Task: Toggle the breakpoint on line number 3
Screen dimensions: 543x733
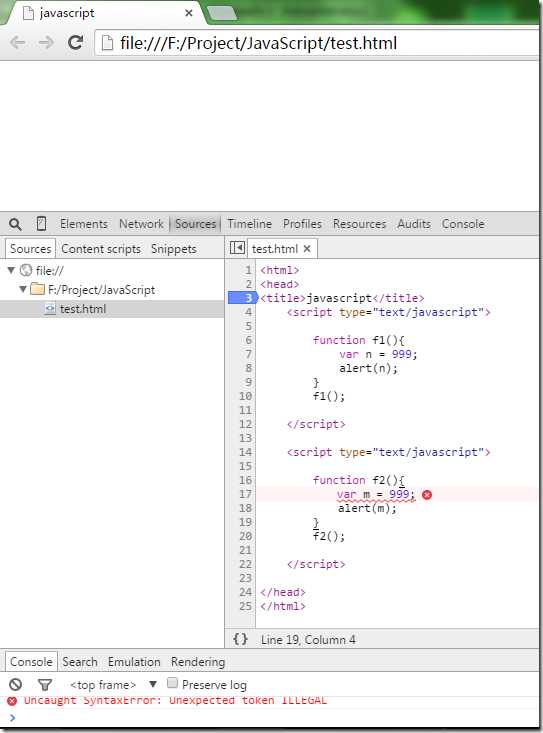Action: [x=243, y=298]
